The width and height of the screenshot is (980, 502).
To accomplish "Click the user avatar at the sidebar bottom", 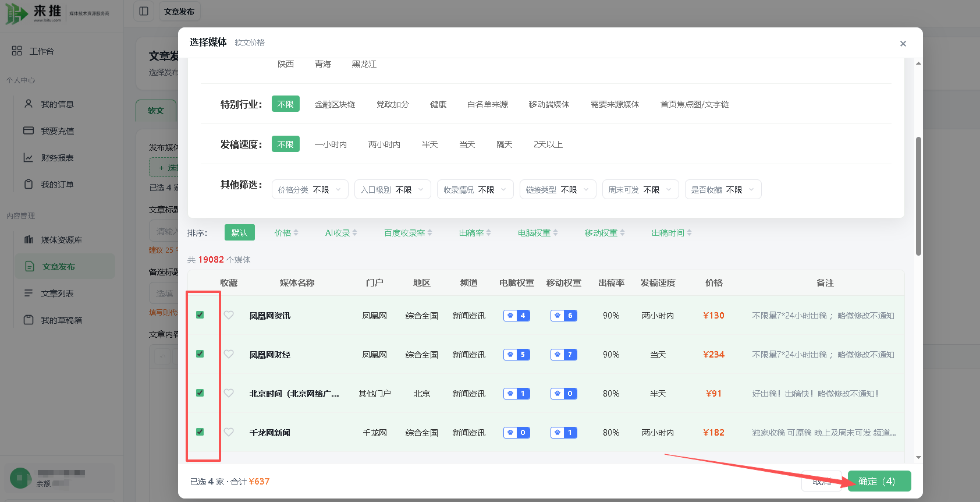I will [20, 478].
